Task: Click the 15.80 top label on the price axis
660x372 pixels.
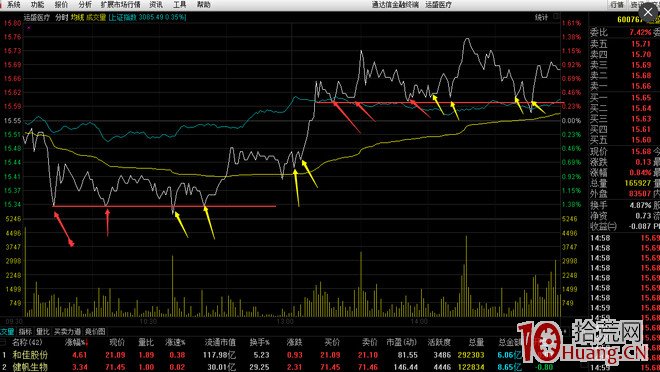Action: pos(13,23)
